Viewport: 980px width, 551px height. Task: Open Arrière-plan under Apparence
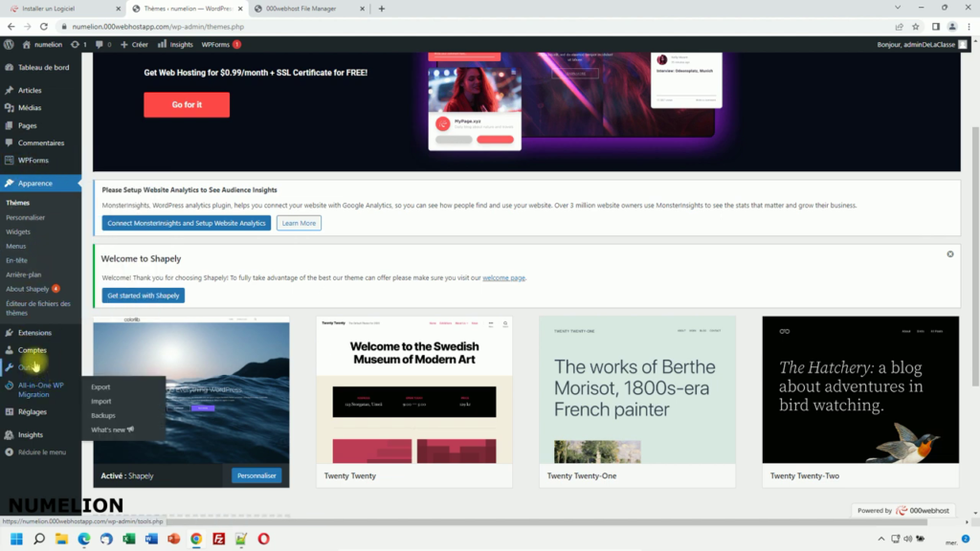click(23, 275)
